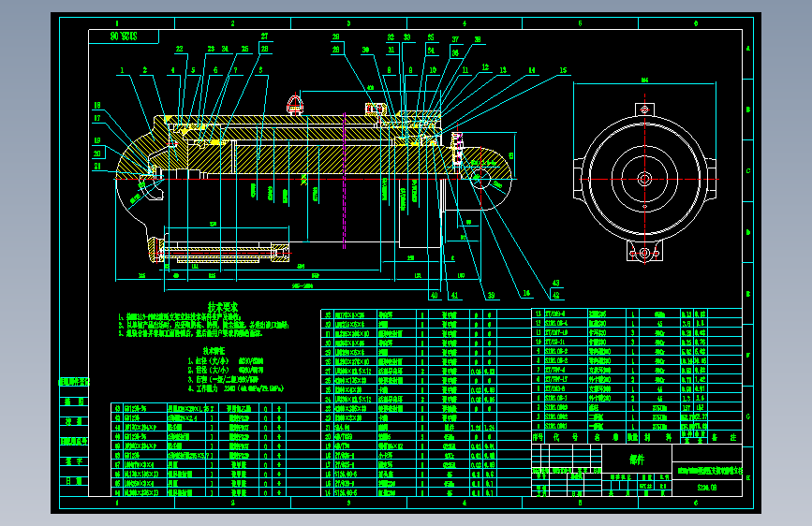The width and height of the screenshot is (812, 526).
Task: Select callout balloon number 17
Action: [97, 119]
